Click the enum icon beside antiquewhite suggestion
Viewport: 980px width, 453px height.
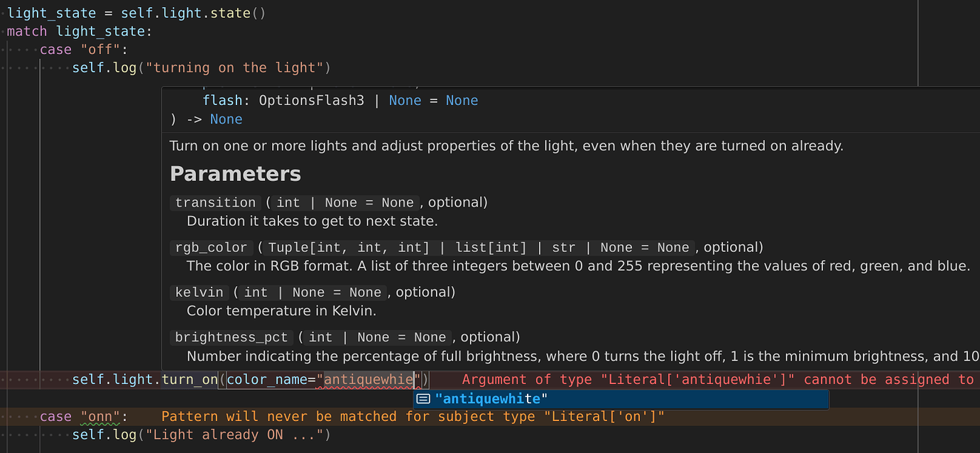[423, 399]
